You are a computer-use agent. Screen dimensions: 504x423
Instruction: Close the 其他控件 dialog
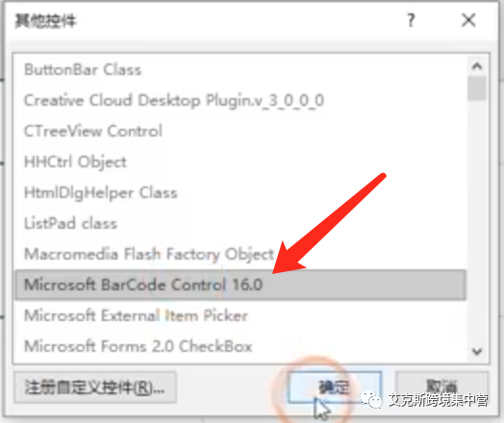pos(468,20)
